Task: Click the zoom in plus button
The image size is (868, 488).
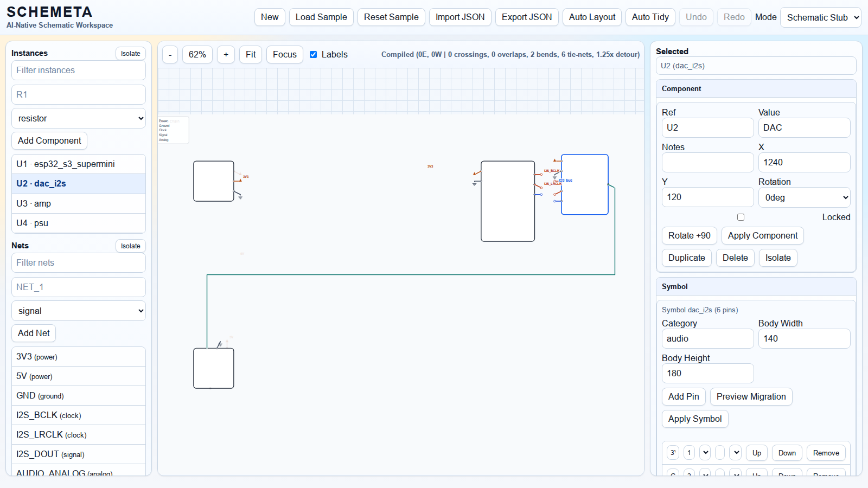Action: [x=226, y=54]
